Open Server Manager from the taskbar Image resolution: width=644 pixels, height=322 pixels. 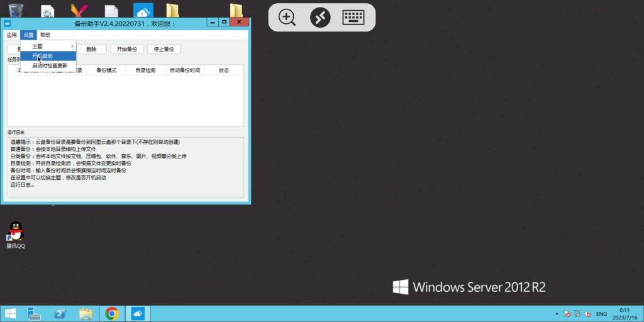click(35, 313)
